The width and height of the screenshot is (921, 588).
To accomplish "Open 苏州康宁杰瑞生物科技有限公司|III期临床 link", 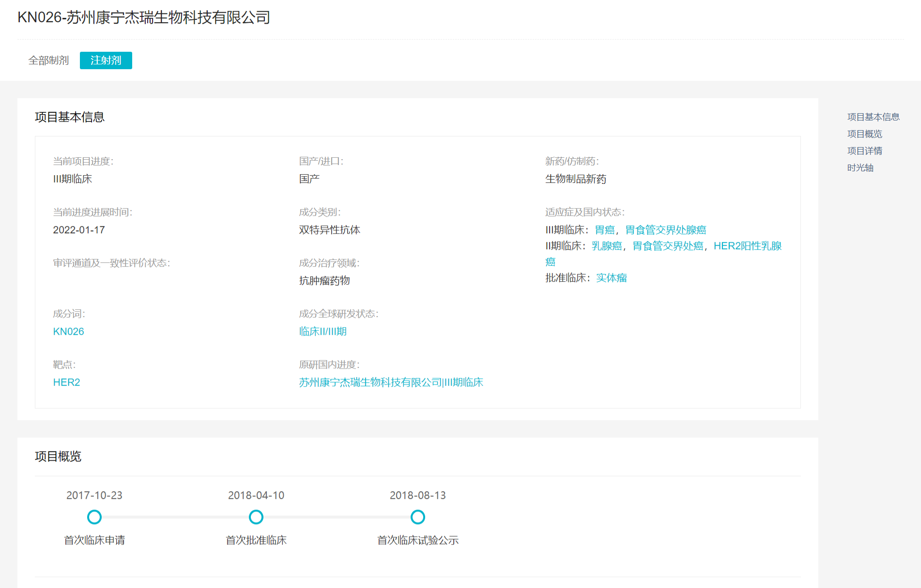I will click(391, 382).
